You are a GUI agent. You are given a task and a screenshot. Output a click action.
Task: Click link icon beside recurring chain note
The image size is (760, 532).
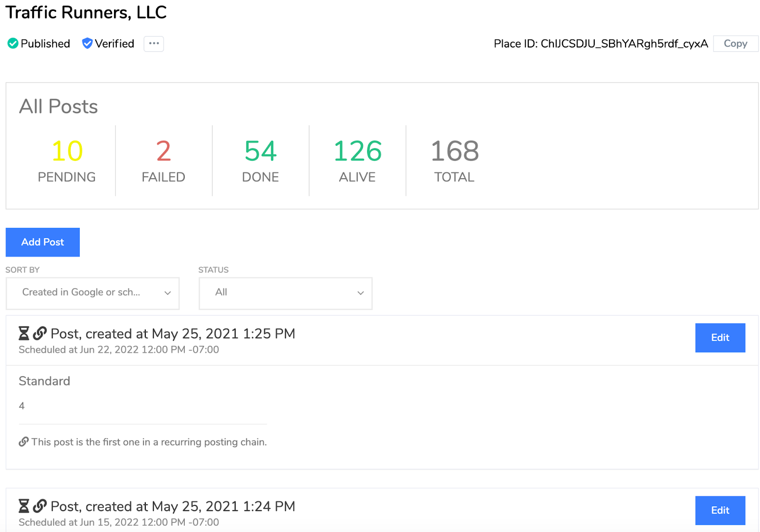click(23, 442)
